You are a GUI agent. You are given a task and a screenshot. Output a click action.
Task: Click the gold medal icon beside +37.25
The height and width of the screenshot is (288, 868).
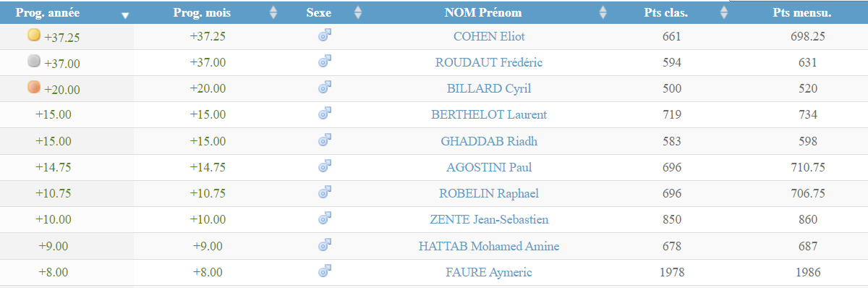point(33,35)
